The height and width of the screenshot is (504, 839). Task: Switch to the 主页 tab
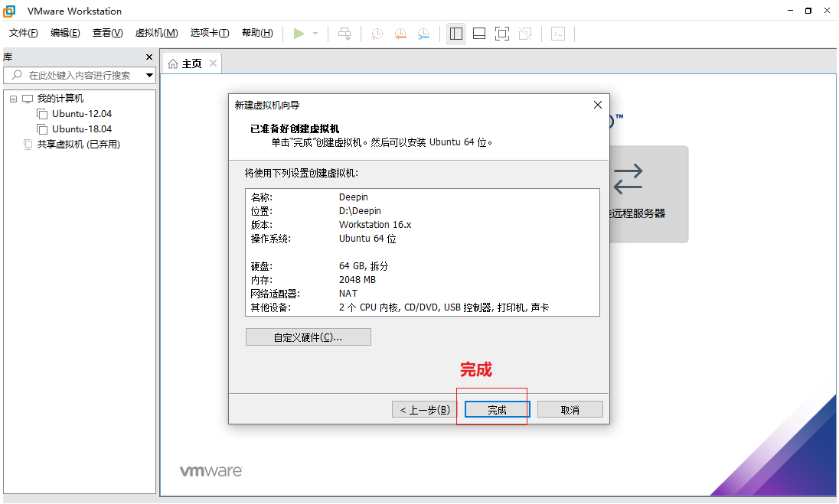191,64
